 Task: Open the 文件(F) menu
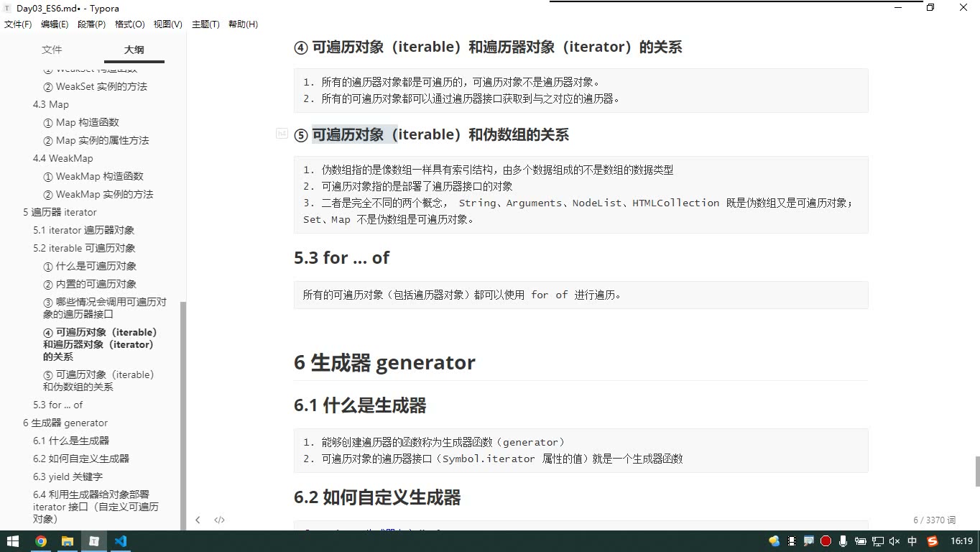(x=18, y=24)
